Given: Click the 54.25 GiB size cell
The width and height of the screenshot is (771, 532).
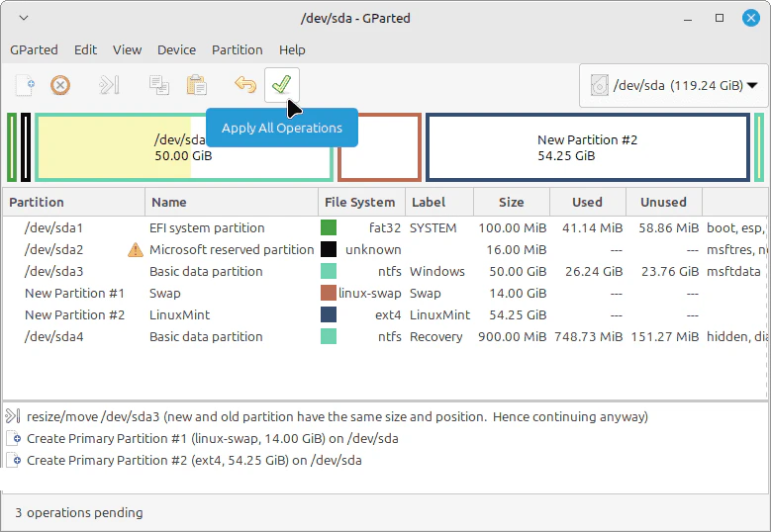Looking at the screenshot, I should click(518, 314).
